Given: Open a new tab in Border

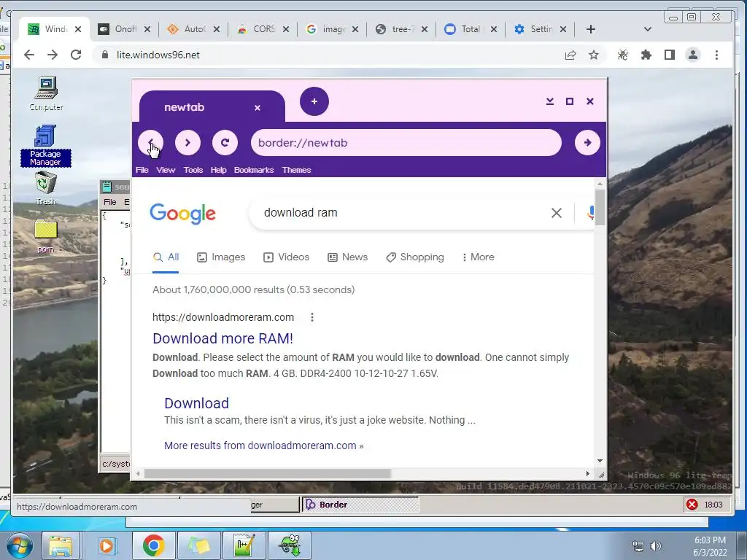Looking at the screenshot, I should [314, 101].
